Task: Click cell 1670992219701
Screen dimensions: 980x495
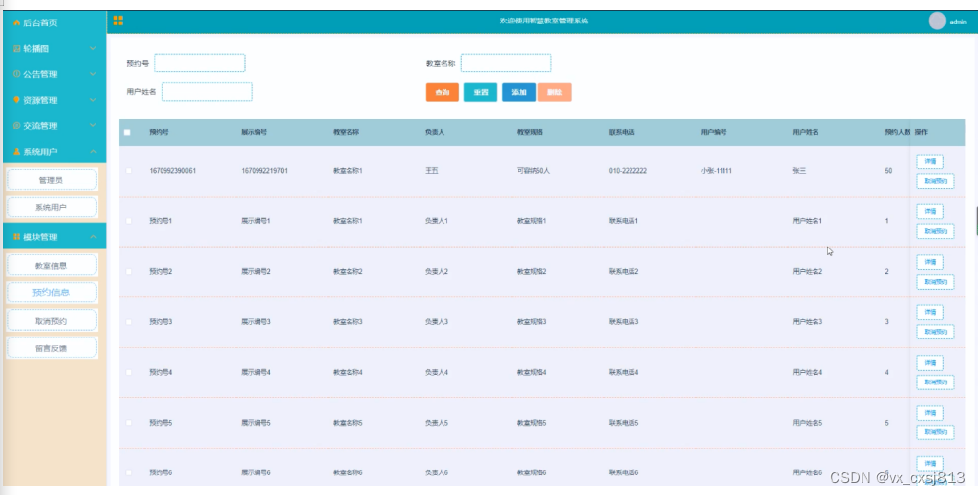Action: coord(264,171)
